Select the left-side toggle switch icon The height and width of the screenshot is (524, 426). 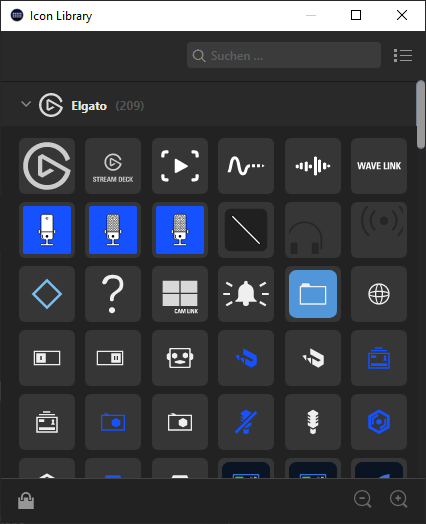pyautogui.click(x=47, y=358)
